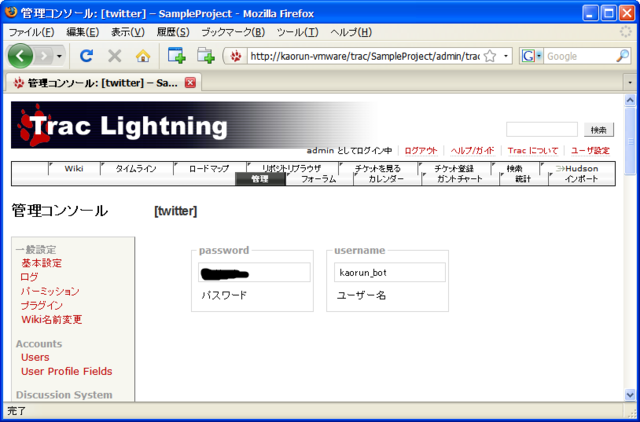Click the Trac paw site icon in address bar

[236, 56]
